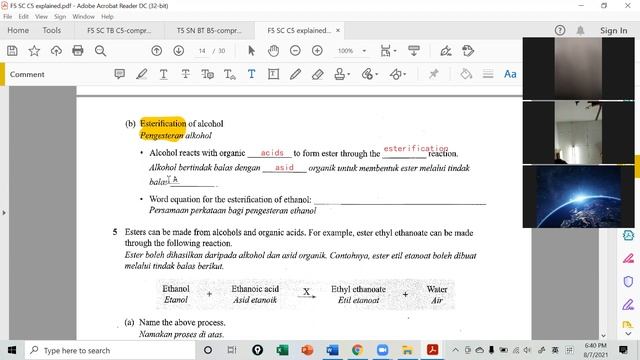Open the sign pen tool in toolbar
Screen dimensions: 640x360
pyautogui.click(x=446, y=51)
